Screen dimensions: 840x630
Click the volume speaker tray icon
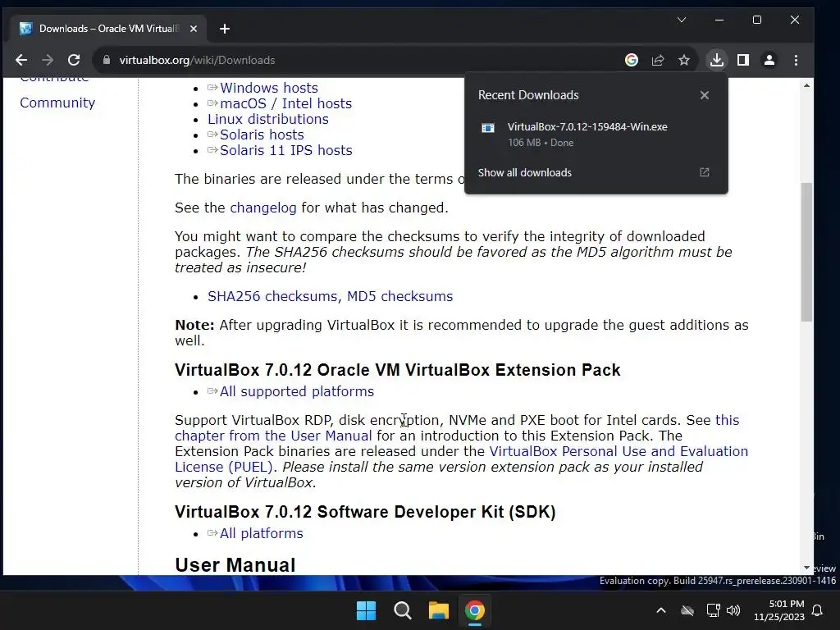[733, 610]
